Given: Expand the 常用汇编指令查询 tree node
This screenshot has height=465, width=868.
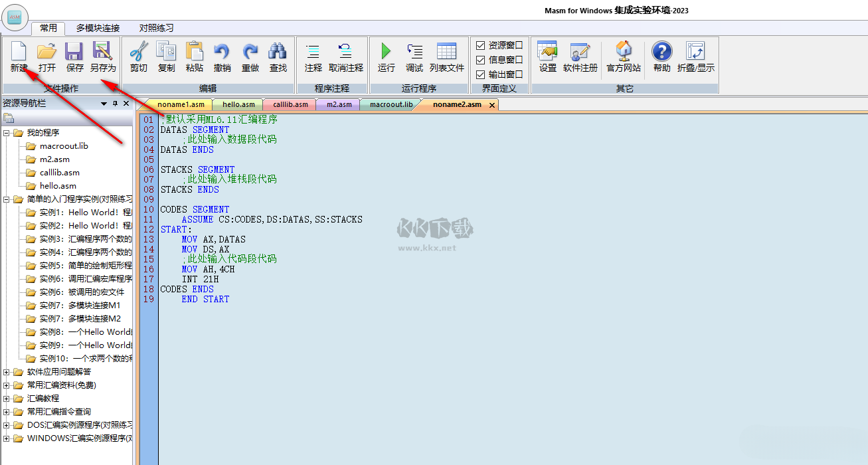Looking at the screenshot, I should [7, 412].
